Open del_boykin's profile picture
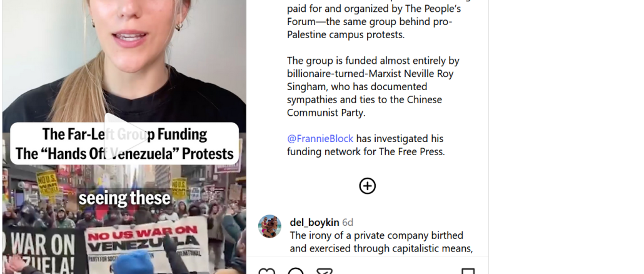 coord(269,226)
